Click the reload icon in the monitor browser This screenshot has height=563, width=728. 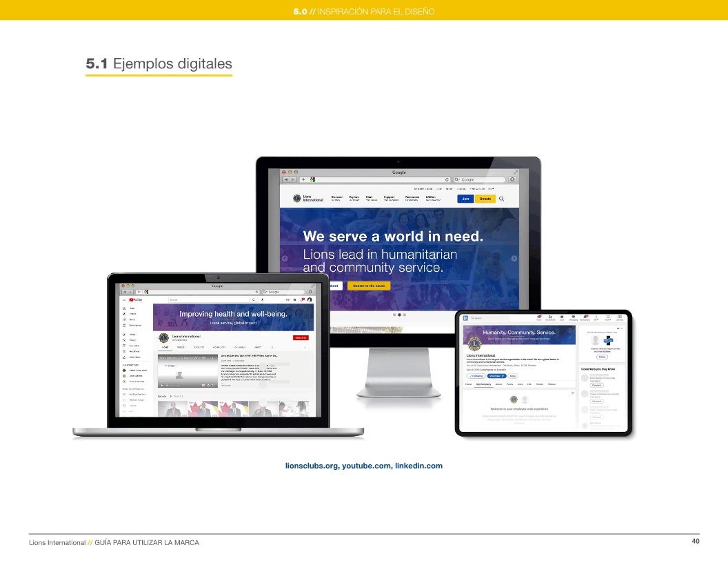(x=447, y=179)
